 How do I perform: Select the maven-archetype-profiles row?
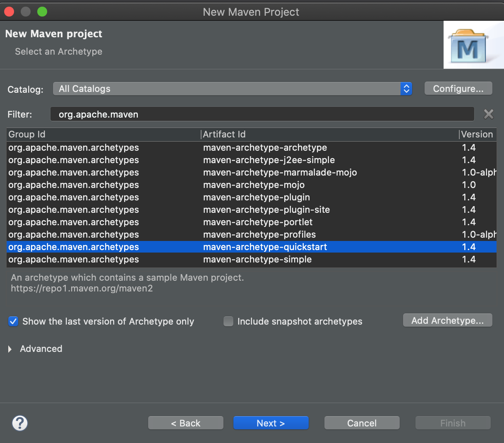(x=252, y=234)
